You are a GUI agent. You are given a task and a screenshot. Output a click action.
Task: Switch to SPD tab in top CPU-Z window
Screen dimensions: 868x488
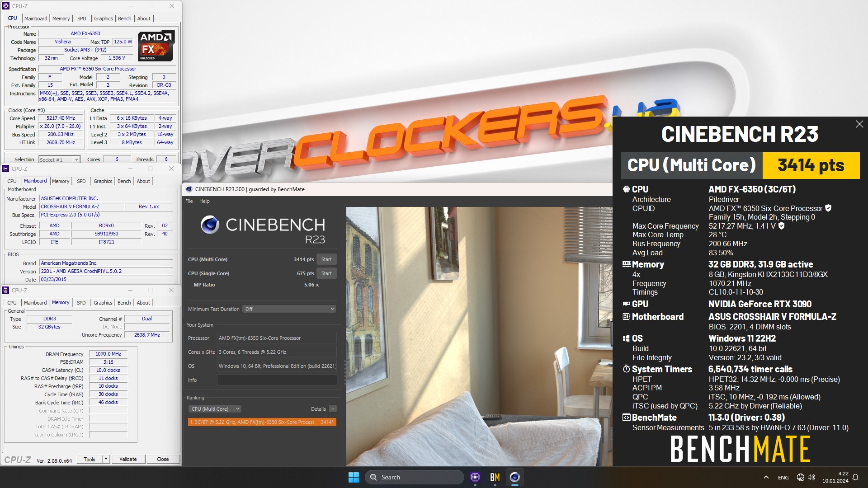81,19
